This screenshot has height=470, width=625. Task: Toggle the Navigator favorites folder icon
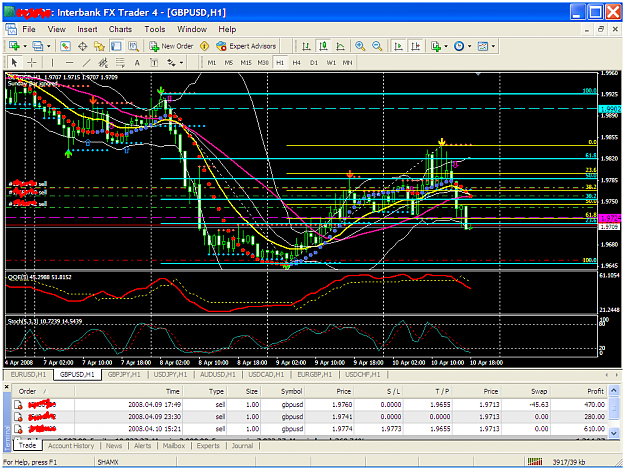click(99, 46)
